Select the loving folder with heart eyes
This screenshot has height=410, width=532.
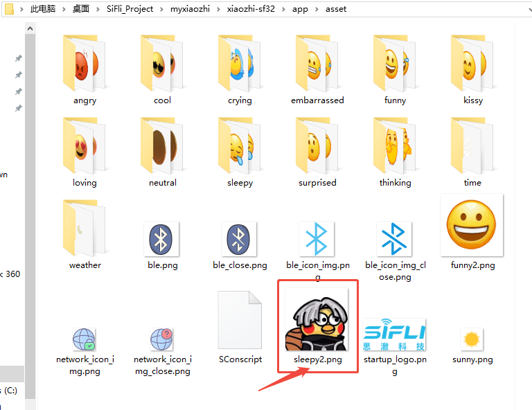pyautogui.click(x=85, y=152)
